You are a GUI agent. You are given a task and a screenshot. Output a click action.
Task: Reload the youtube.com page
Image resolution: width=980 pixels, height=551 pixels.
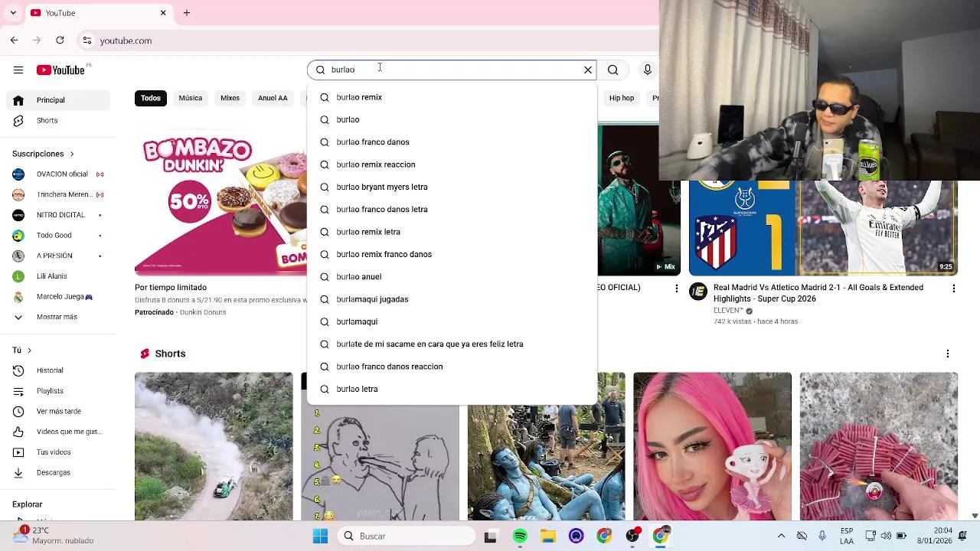[61, 41]
